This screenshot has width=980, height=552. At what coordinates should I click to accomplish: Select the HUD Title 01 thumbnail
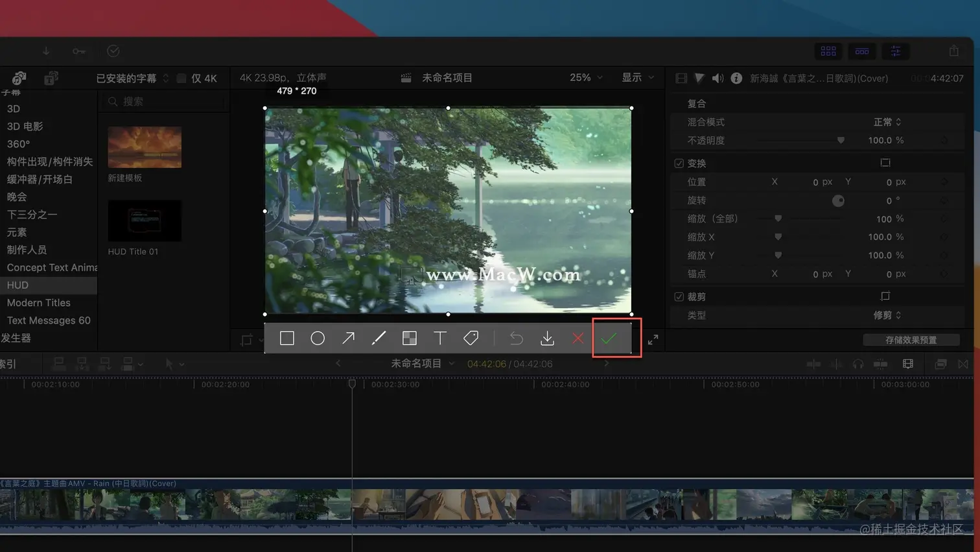coord(145,221)
